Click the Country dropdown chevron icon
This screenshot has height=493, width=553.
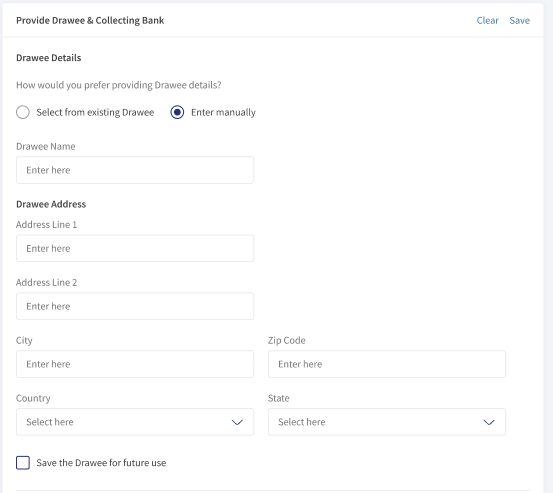click(237, 422)
